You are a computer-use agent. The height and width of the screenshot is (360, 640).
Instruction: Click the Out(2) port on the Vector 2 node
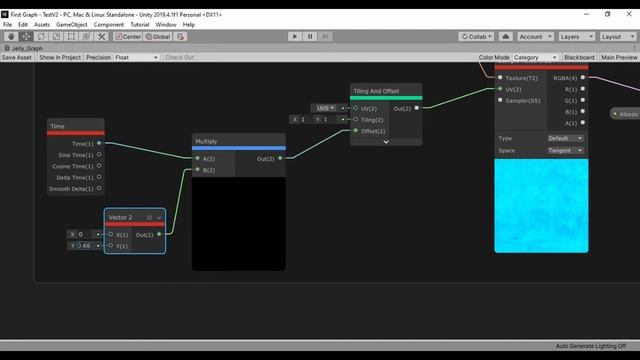pos(159,234)
